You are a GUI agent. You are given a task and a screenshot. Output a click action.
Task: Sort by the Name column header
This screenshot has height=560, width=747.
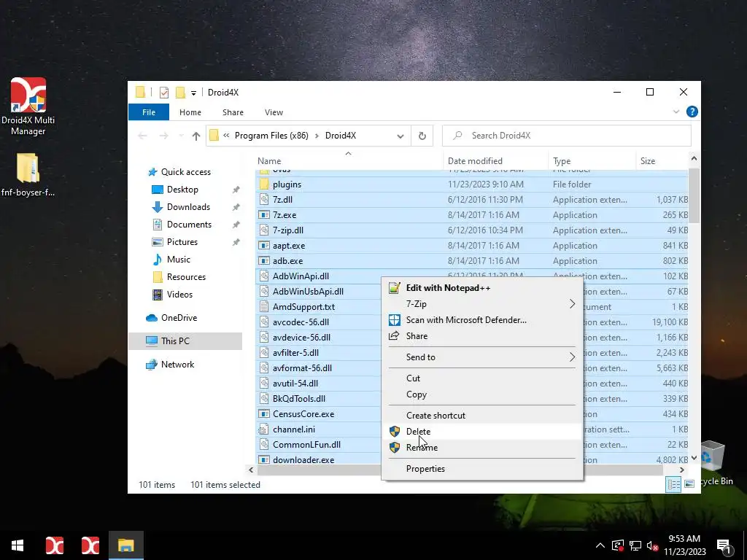[349, 161]
